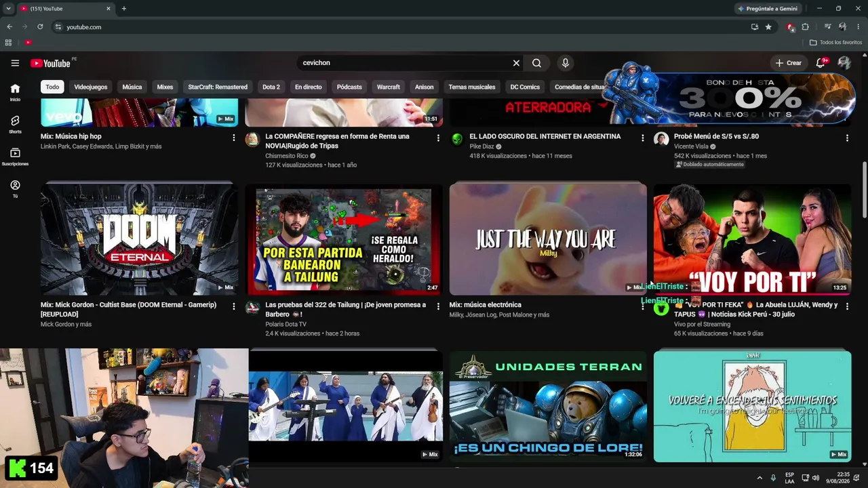Image resolution: width=868 pixels, height=488 pixels.
Task: Show En directo videos chip
Action: (309, 87)
